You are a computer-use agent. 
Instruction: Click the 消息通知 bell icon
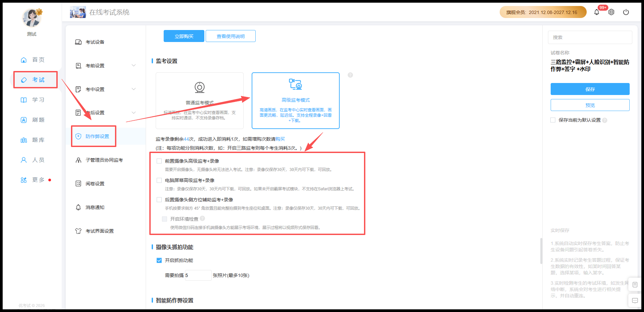point(78,207)
